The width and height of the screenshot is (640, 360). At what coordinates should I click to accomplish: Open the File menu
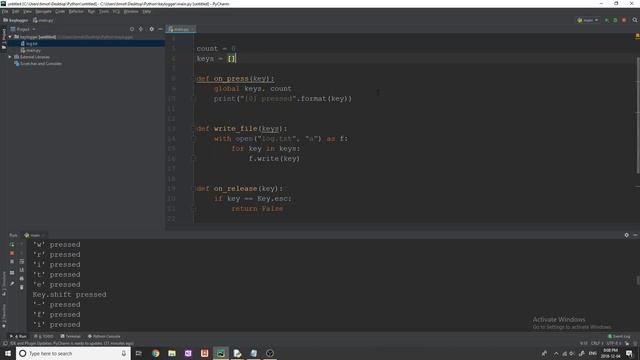pyautogui.click(x=5, y=11)
